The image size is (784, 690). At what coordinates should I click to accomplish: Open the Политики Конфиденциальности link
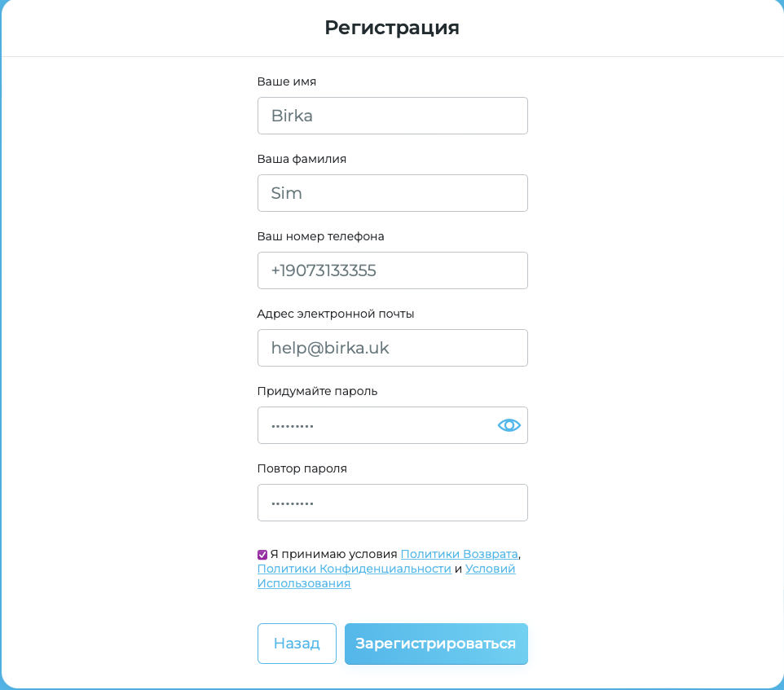click(355, 569)
